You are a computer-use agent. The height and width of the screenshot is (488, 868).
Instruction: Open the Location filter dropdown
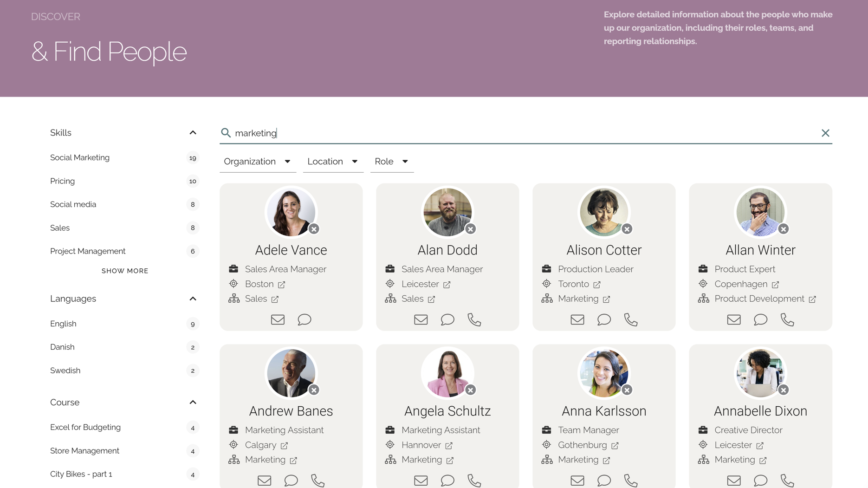tap(333, 162)
